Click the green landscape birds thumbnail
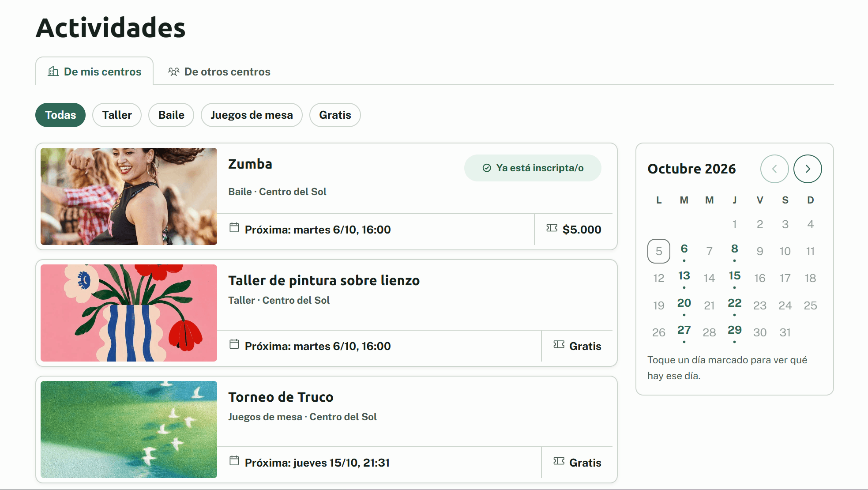 point(129,430)
